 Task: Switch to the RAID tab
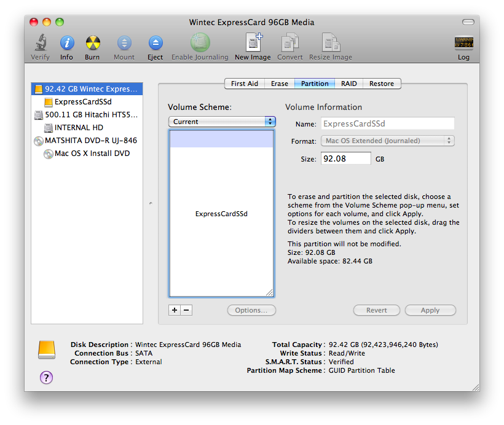click(348, 84)
